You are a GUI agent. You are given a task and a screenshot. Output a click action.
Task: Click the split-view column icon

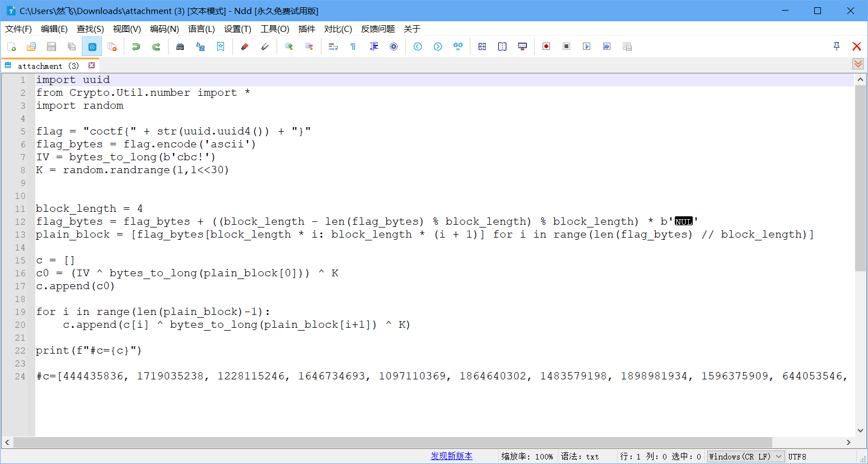pyautogui.click(x=502, y=47)
